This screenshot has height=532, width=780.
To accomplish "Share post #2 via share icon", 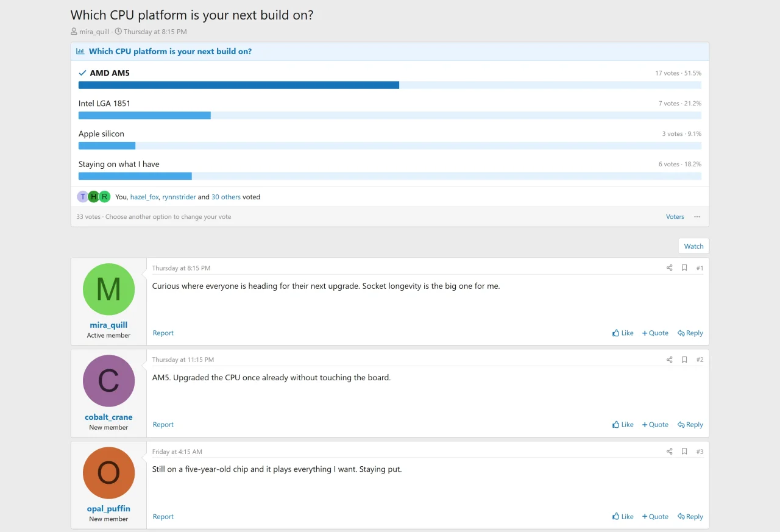I will point(669,360).
